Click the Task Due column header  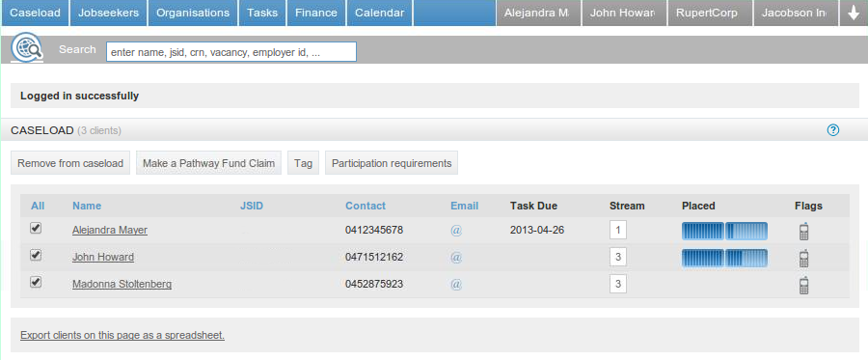[533, 206]
